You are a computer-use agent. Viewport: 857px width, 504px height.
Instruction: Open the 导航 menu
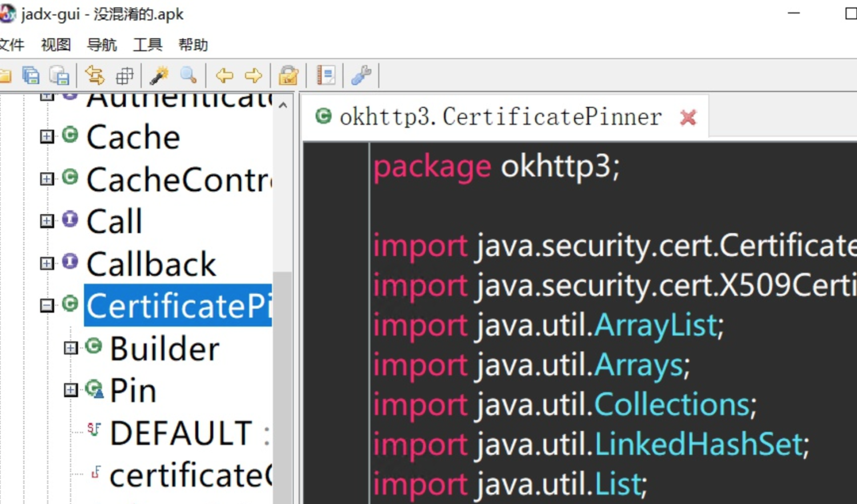coord(102,45)
